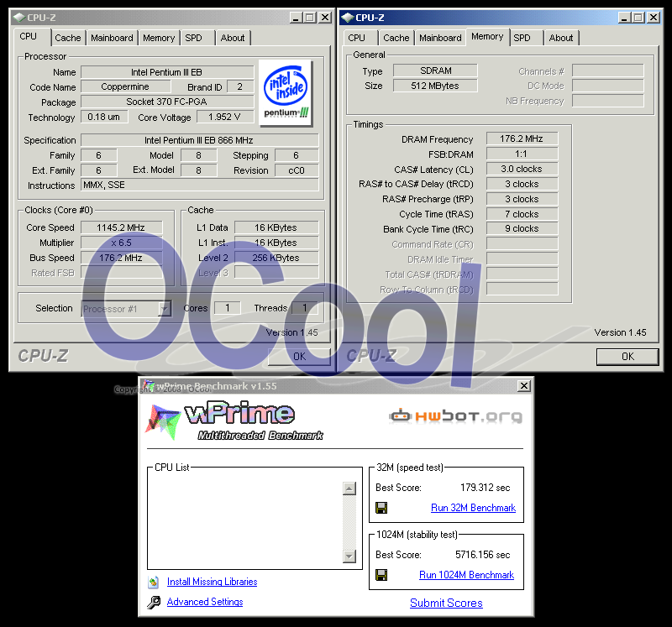Click Code Name value Coppermine
Viewport: 672px width, 627px height.
tap(125, 86)
